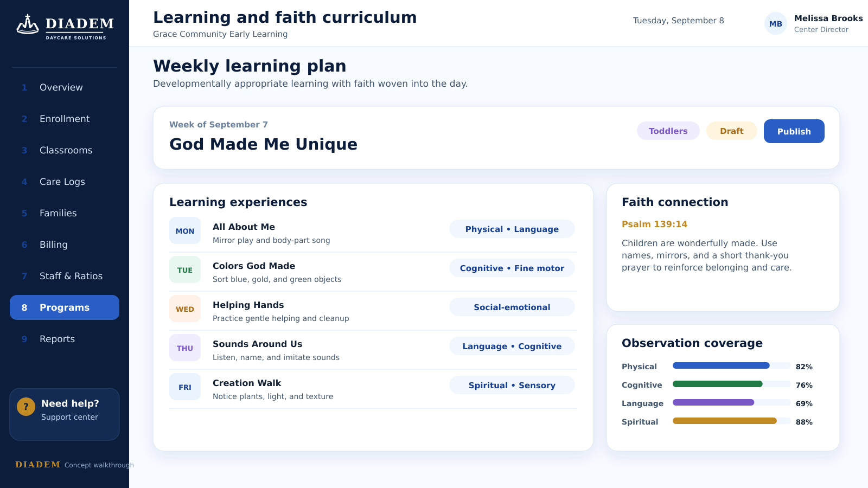This screenshot has width=868, height=488.
Task: Select the THU day badge
Action: click(x=185, y=348)
